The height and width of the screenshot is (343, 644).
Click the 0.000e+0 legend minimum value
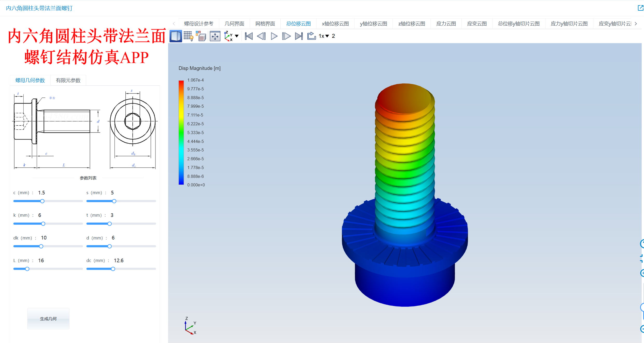[x=196, y=185]
